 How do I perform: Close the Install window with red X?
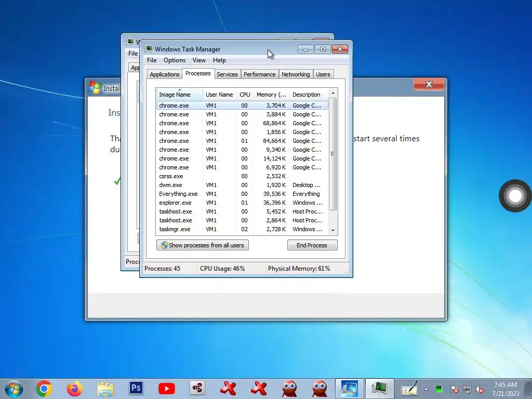click(x=429, y=84)
